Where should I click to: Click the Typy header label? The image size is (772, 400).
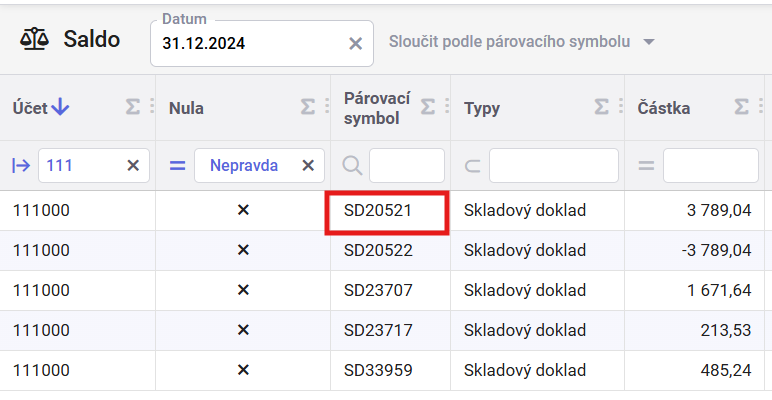point(482,108)
